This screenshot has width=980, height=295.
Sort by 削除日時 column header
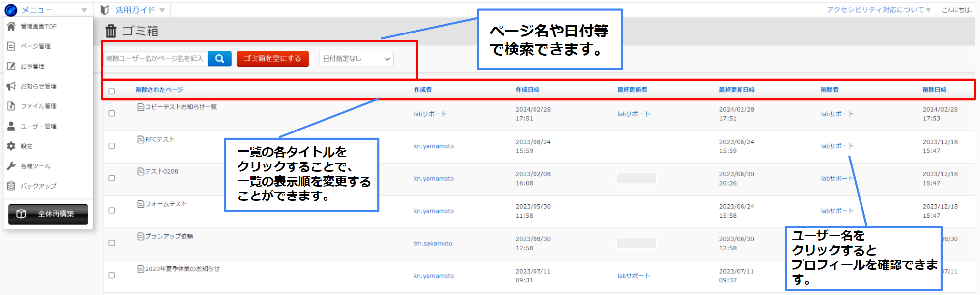pyautogui.click(x=934, y=90)
